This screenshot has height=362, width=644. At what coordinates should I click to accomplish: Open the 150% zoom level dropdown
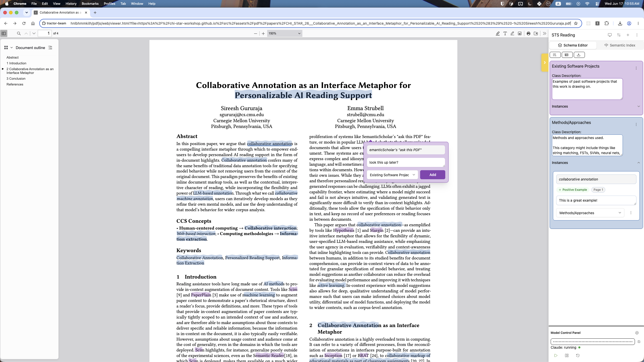(x=285, y=33)
